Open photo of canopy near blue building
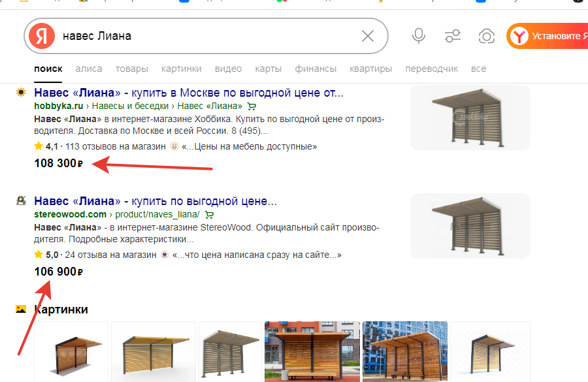 [x=405, y=351]
